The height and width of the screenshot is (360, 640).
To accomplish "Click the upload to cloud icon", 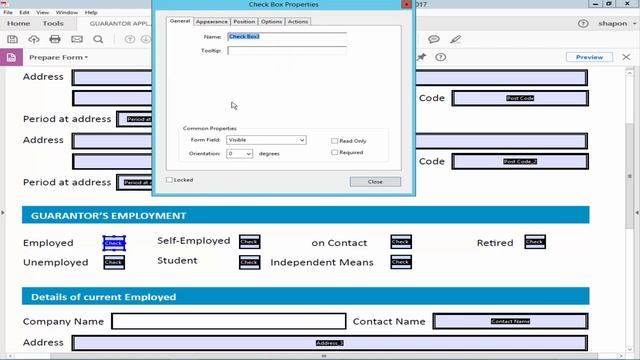I will pos(33,39).
